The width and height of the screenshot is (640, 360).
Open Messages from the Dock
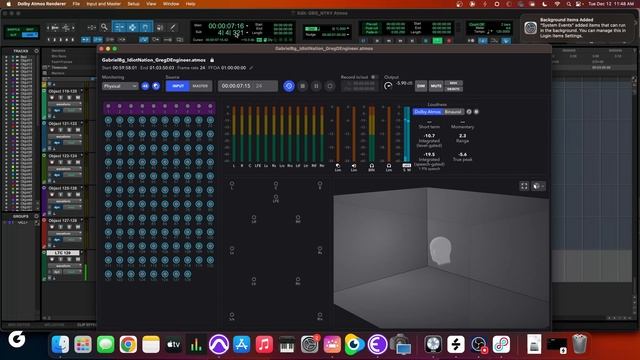pyautogui.click(x=106, y=344)
